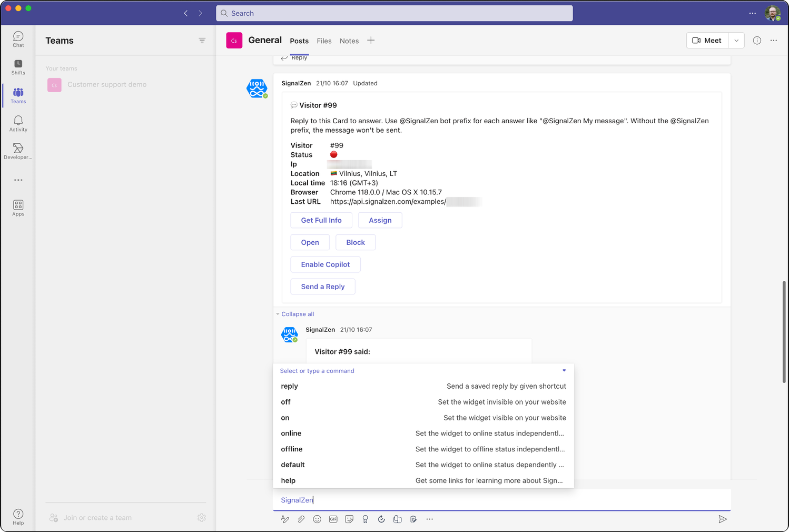The image size is (789, 532).
Task: Click the Assign button
Action: click(x=380, y=220)
